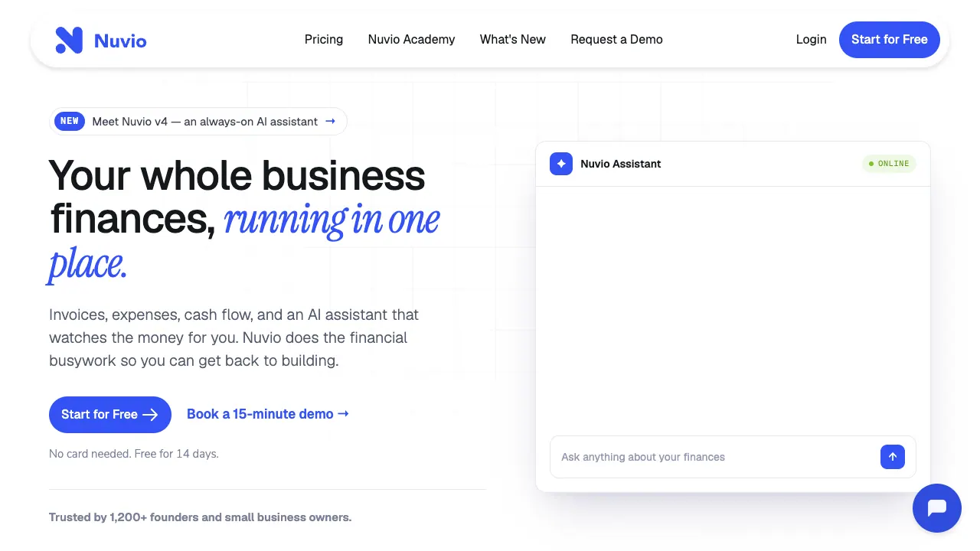Click the 'Your whole business' headline
Screen dimensions: 980x551
[x=237, y=175]
